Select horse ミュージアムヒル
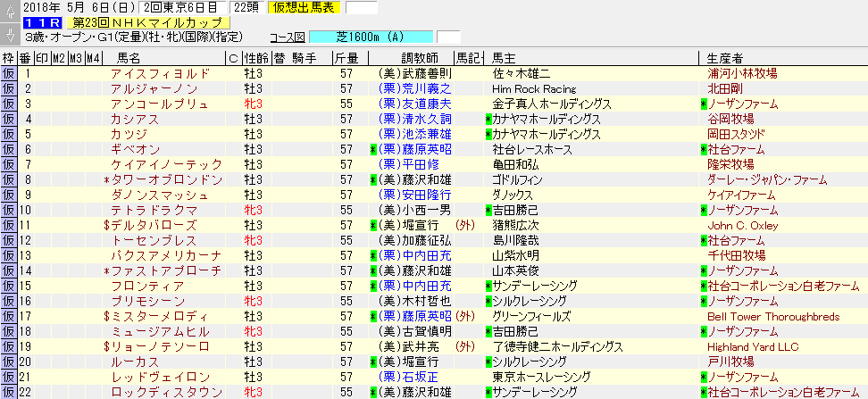This screenshot has height=399, width=868. pos(160,332)
